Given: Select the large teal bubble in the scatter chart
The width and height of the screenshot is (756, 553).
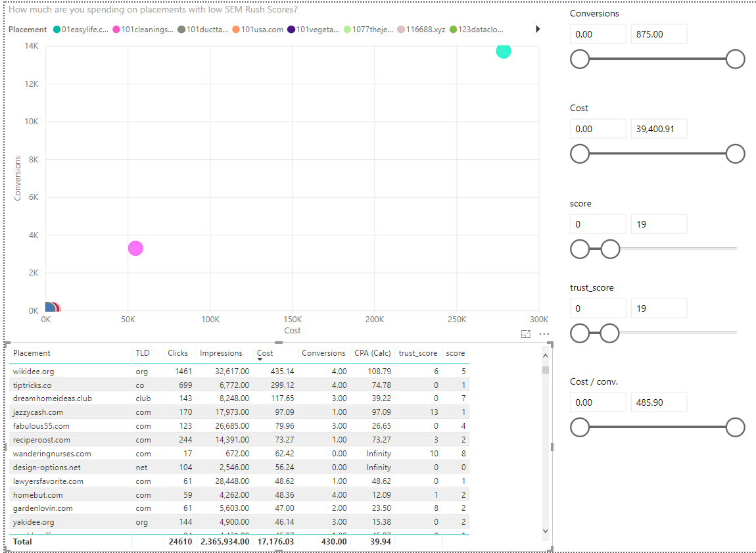Looking at the screenshot, I should (504, 51).
